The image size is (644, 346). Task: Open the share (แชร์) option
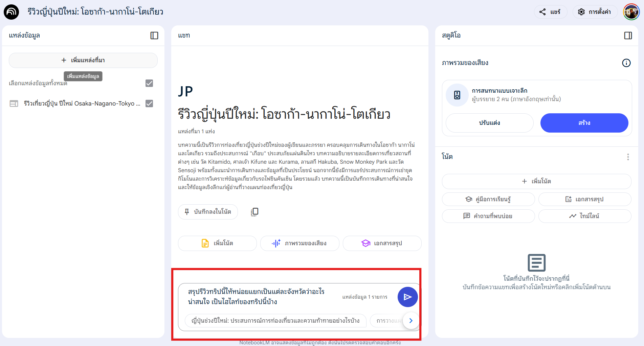click(x=550, y=12)
